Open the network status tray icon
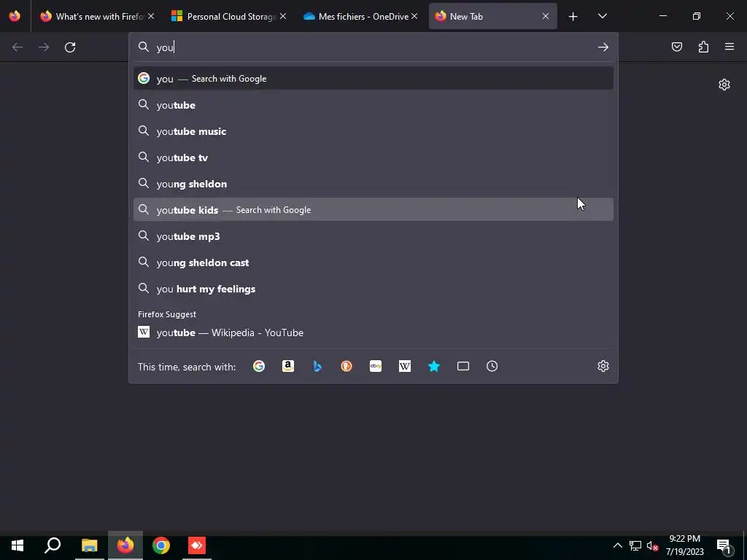747x560 pixels. coord(635,545)
